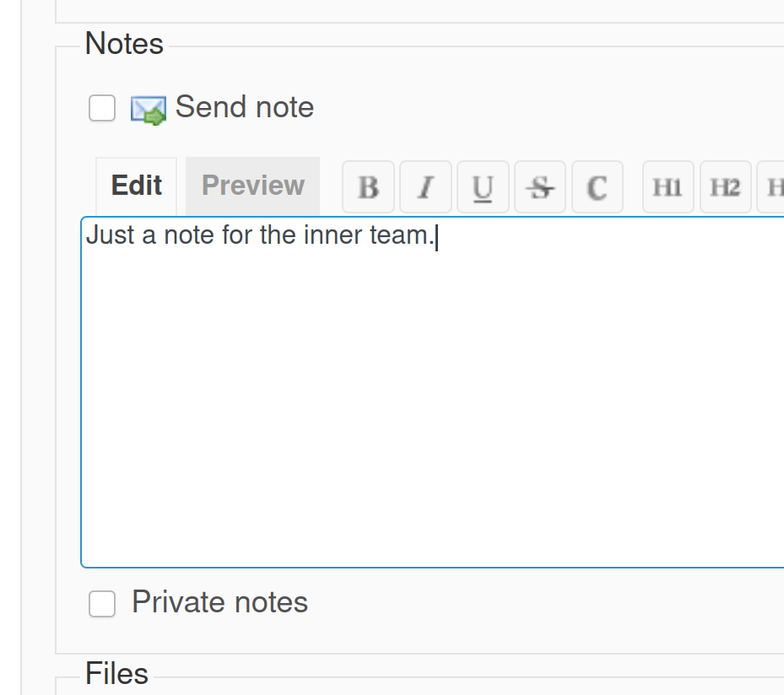Apply italic formatting to the note
Viewport: 784px width, 695px height.
[425, 186]
